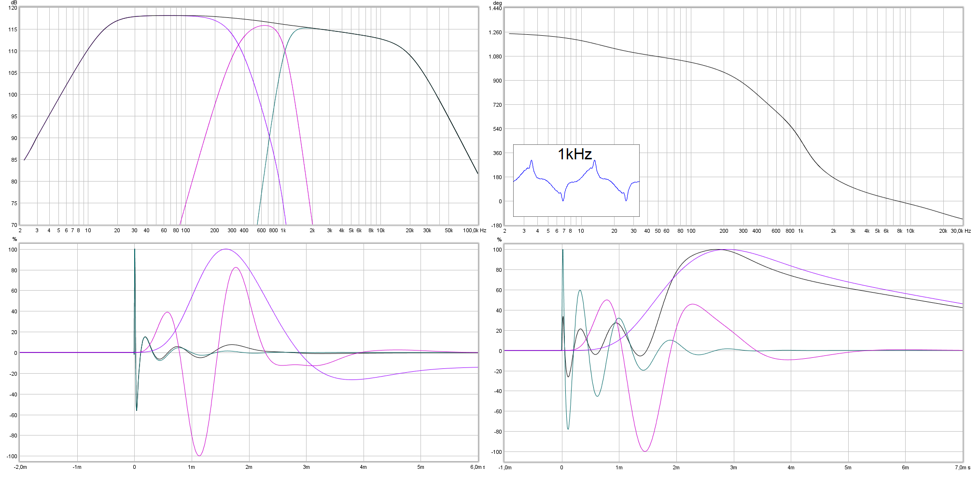The width and height of the screenshot is (980, 478).
Task: Select the "115" dB tick label
Action: (13, 29)
